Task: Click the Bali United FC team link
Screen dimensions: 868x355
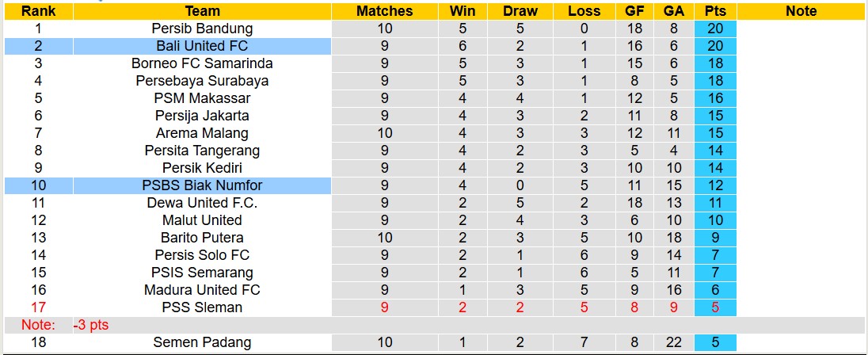Action: 202,46
